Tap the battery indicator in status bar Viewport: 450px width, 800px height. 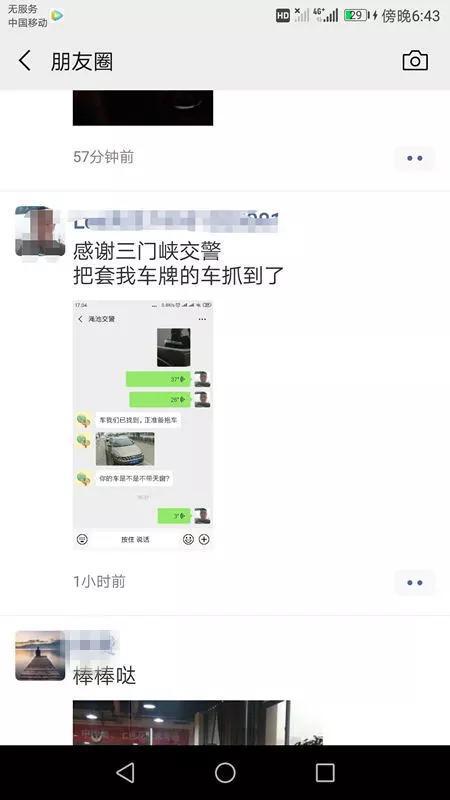[x=357, y=15]
